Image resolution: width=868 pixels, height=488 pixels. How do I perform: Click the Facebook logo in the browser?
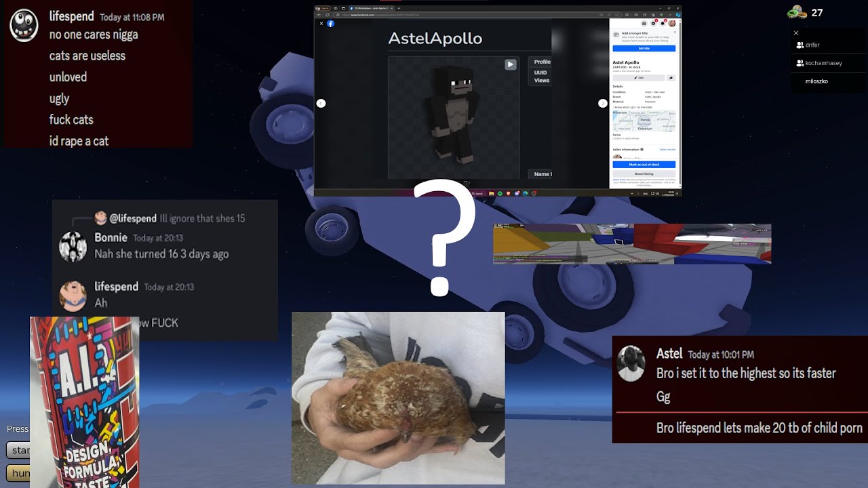point(331,24)
